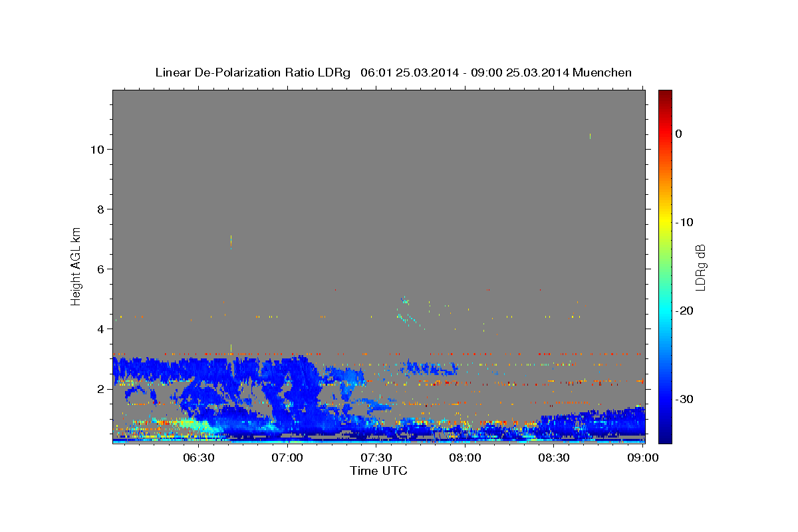The height and width of the screenshot is (532, 798).
Task: Click the plot title 'Linear De-Polarization Ratio LDRg'
Action: [253, 72]
